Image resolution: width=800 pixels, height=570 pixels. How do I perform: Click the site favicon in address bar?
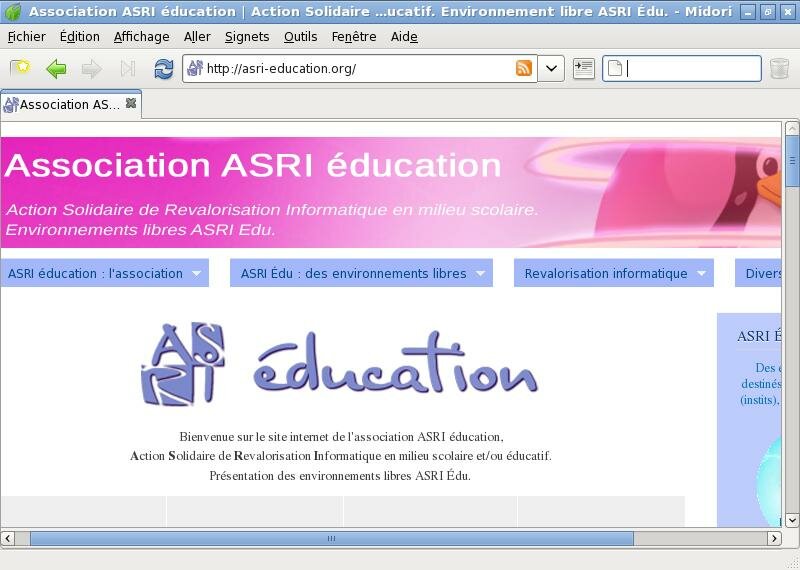coord(195,68)
